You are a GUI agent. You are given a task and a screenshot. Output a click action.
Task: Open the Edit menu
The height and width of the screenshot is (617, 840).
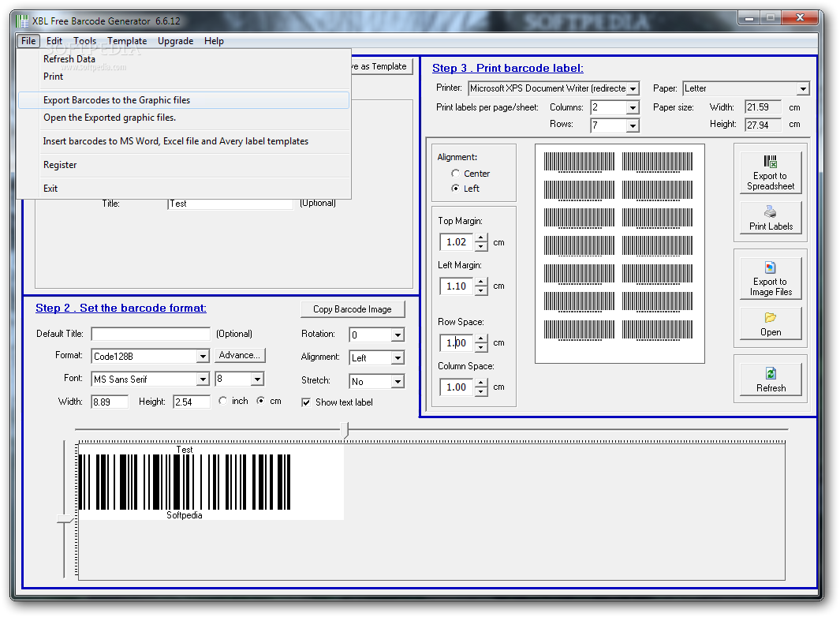54,41
